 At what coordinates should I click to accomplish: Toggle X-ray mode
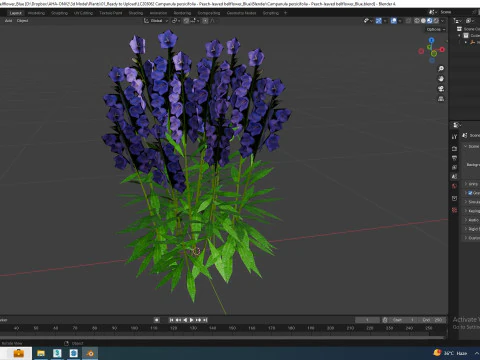coord(408,21)
